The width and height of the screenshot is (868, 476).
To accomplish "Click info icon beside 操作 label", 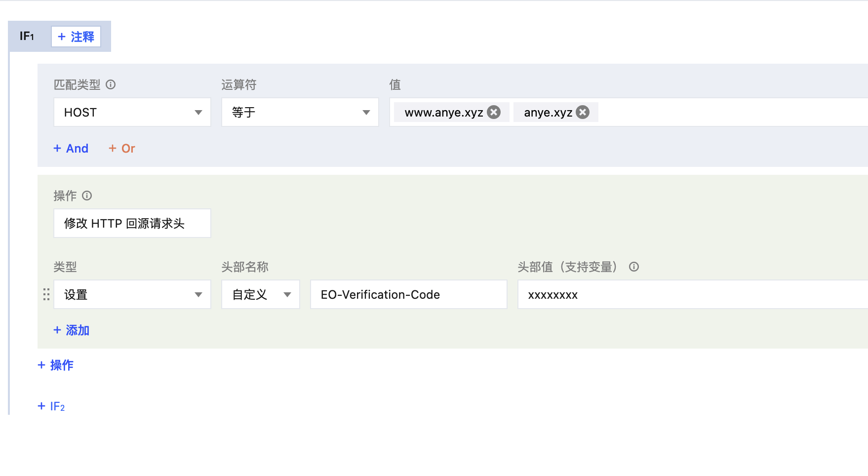I will 87,196.
